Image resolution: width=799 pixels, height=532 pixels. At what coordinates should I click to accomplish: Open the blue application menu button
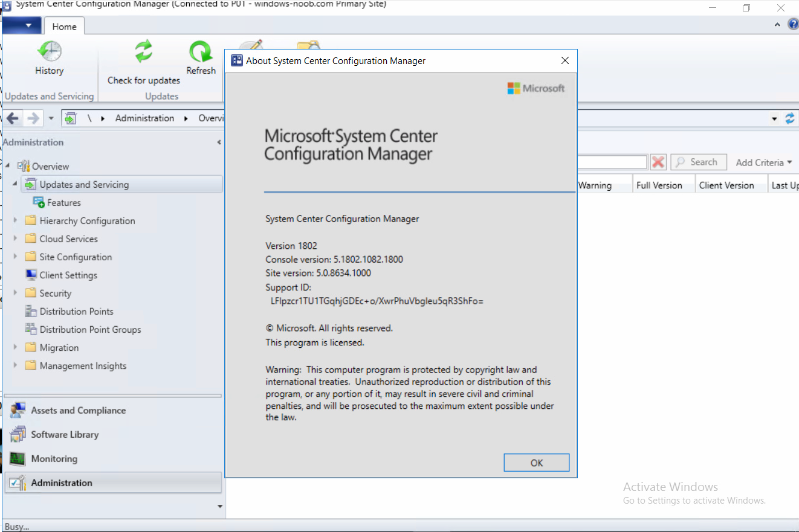pyautogui.click(x=22, y=25)
